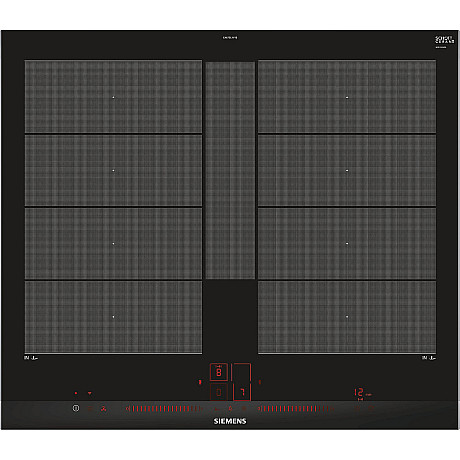
Task: Touch the narrow center cooking zone
Action: click(230, 170)
